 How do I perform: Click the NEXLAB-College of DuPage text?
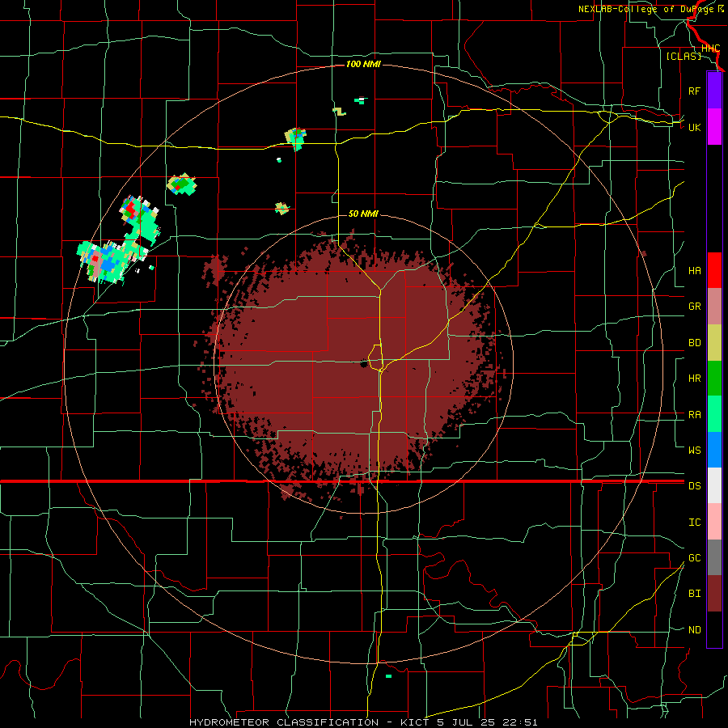pos(646,9)
